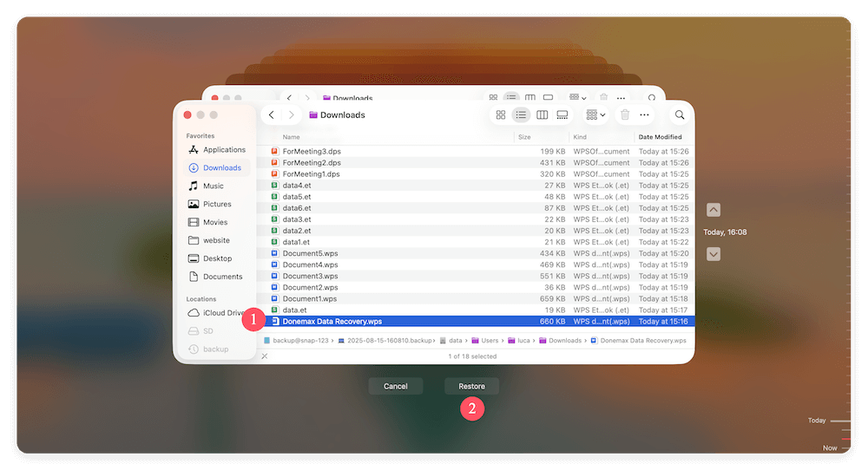The width and height of the screenshot is (868, 470).
Task: Open the group-by dropdown in toolbar
Action: pos(595,115)
